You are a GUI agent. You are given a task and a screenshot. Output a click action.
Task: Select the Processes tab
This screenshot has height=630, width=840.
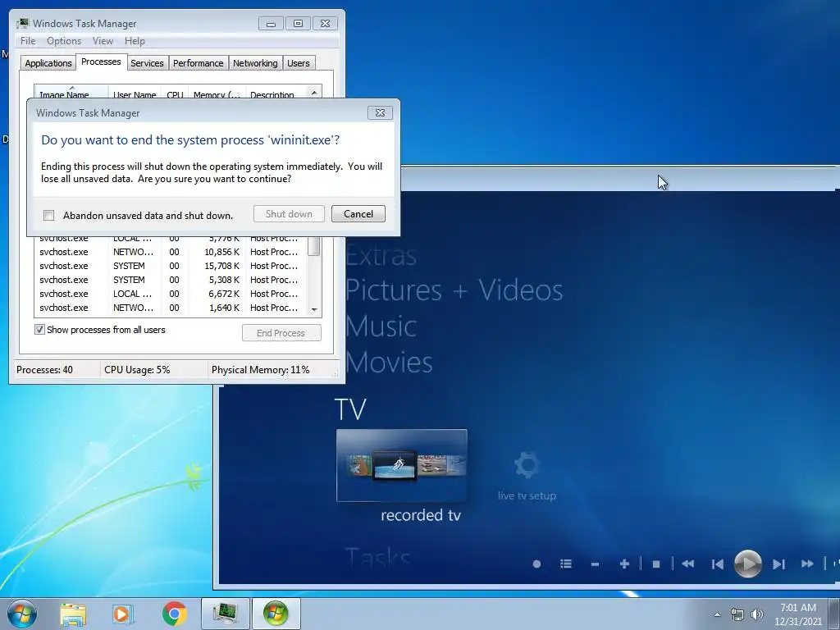[x=101, y=62]
